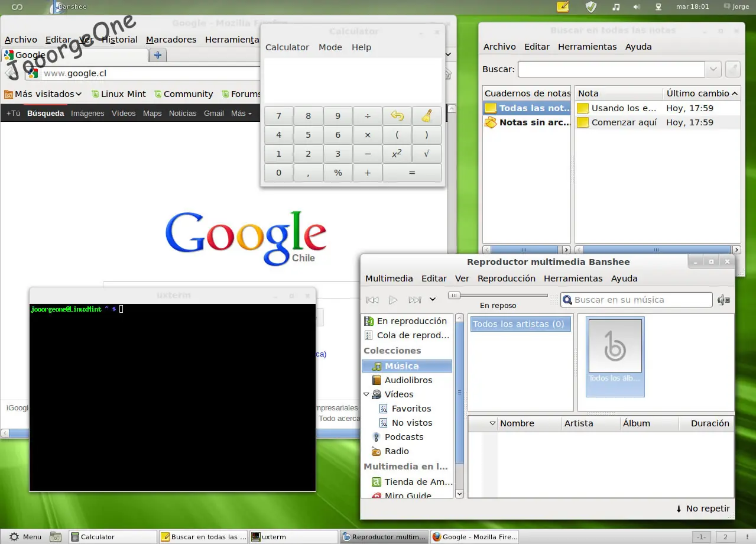Click the music note tray icon

(x=616, y=7)
